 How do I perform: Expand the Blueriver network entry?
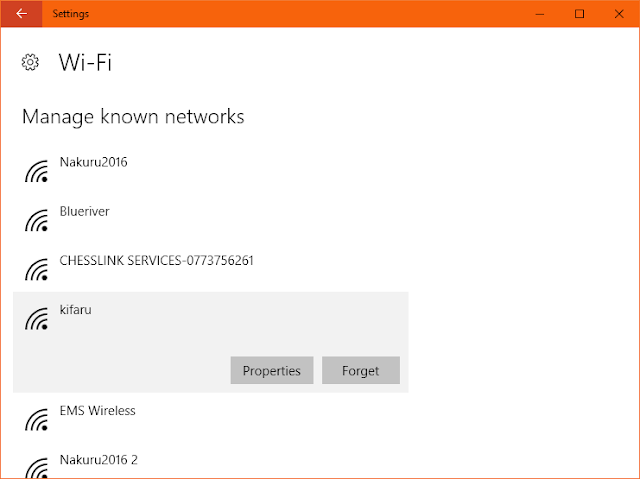[x=211, y=220]
